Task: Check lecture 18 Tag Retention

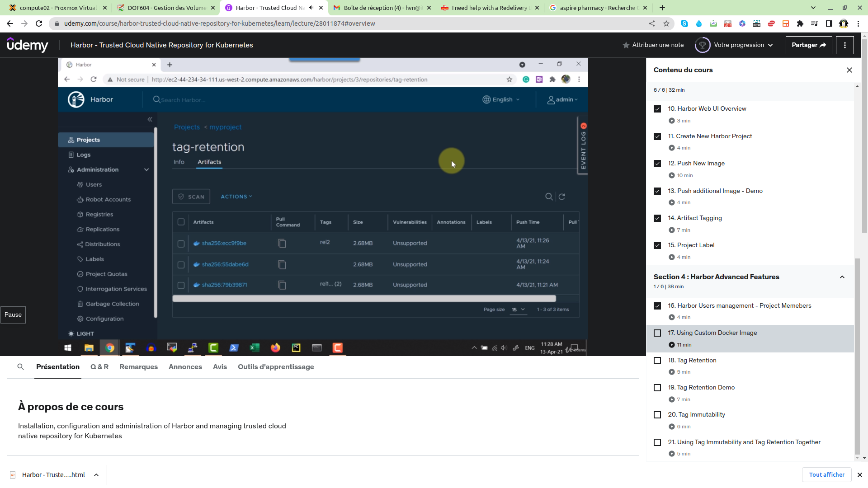Action: point(657,361)
